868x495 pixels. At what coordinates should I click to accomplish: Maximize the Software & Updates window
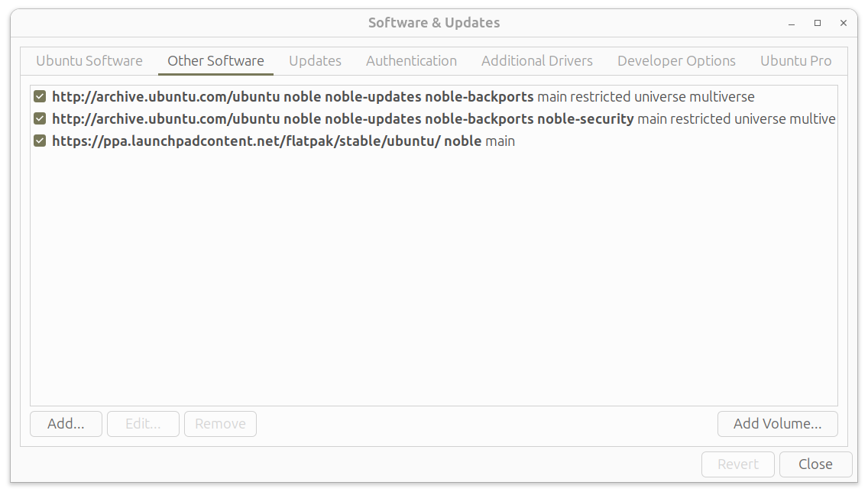tap(817, 23)
